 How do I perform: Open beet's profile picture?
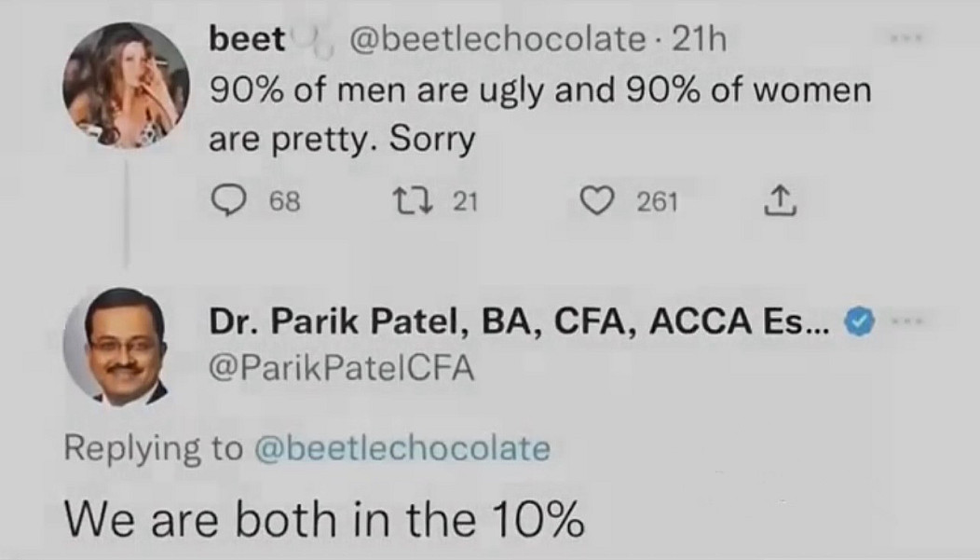tap(126, 86)
